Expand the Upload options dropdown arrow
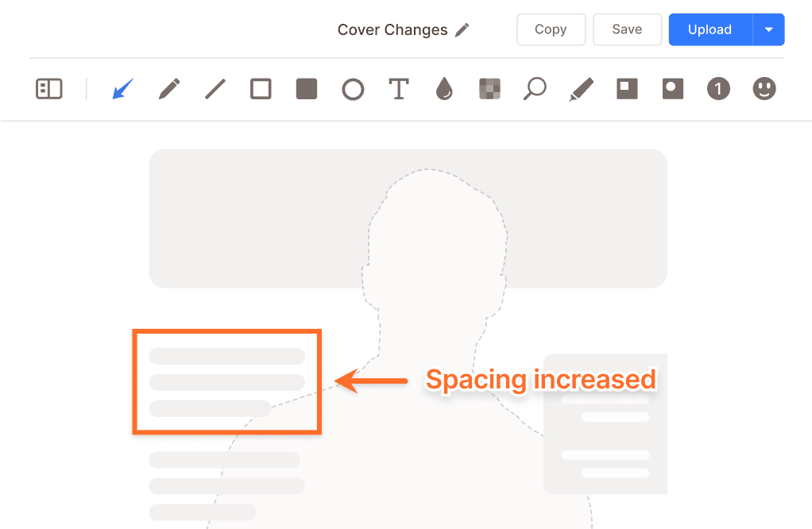812x529 pixels. click(x=768, y=29)
